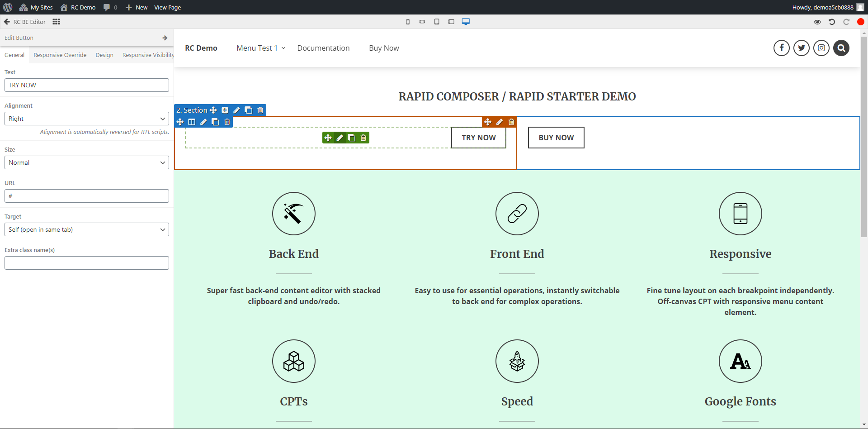Click the Front End chain link feature icon
Screen dimensions: 868x429
(517, 214)
